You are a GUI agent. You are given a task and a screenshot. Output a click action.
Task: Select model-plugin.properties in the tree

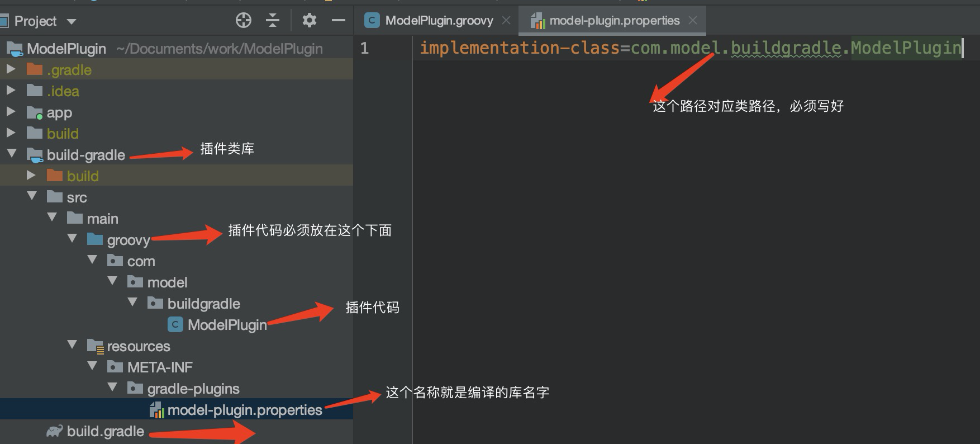(177, 410)
